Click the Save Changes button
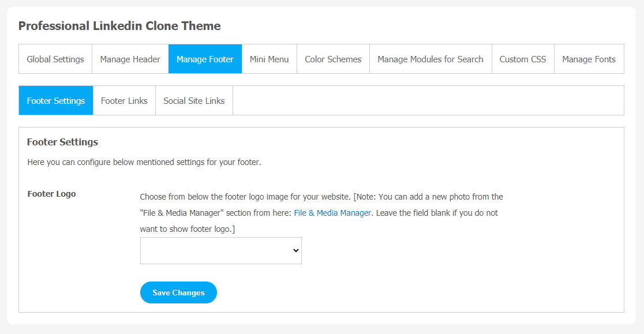 click(x=178, y=292)
